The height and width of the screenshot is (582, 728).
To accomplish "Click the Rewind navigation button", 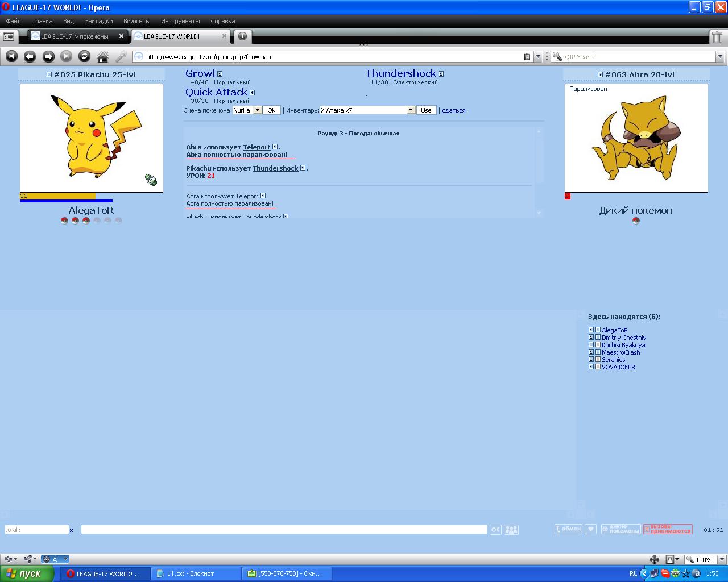I will [x=12, y=56].
